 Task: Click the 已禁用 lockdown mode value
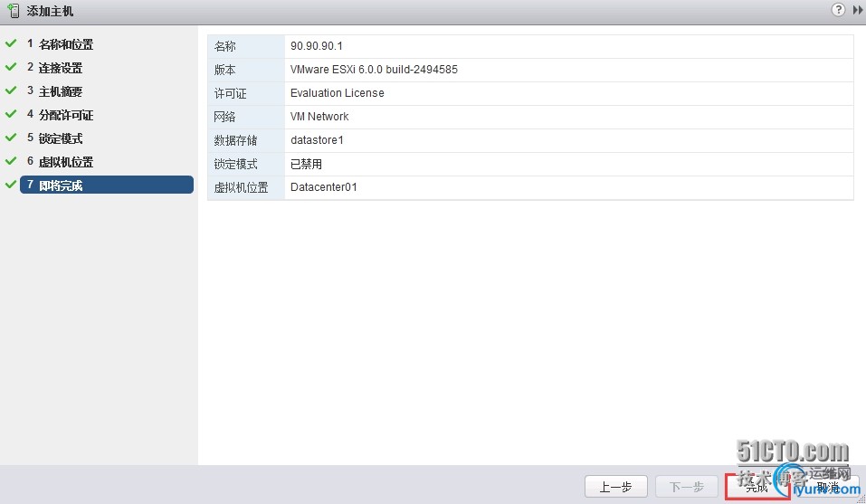[306, 164]
